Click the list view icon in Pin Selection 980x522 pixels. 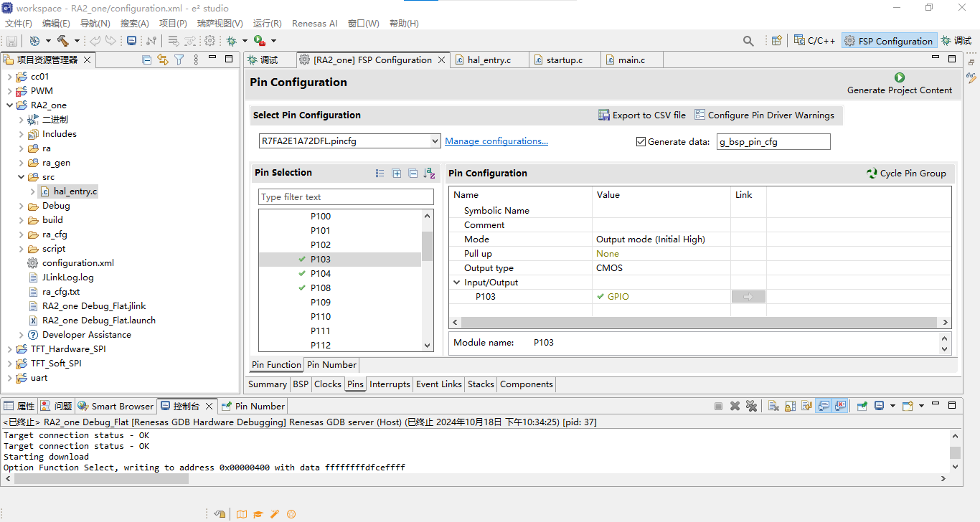tap(380, 173)
